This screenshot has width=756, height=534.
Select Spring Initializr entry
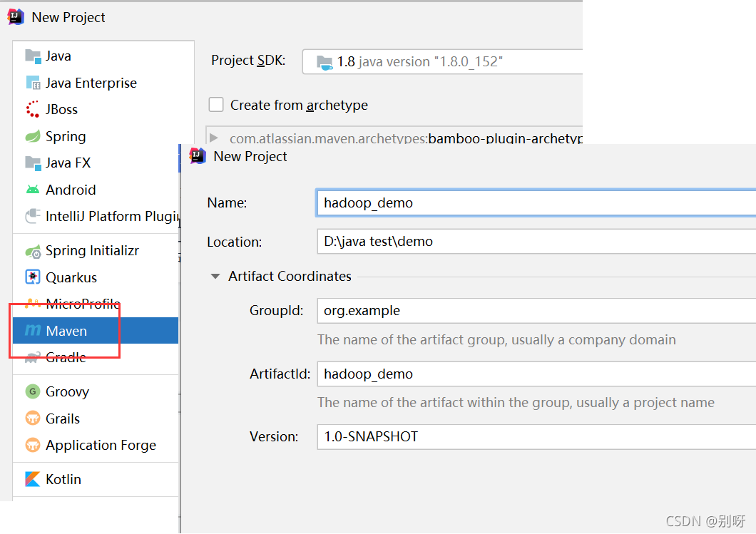coord(96,251)
